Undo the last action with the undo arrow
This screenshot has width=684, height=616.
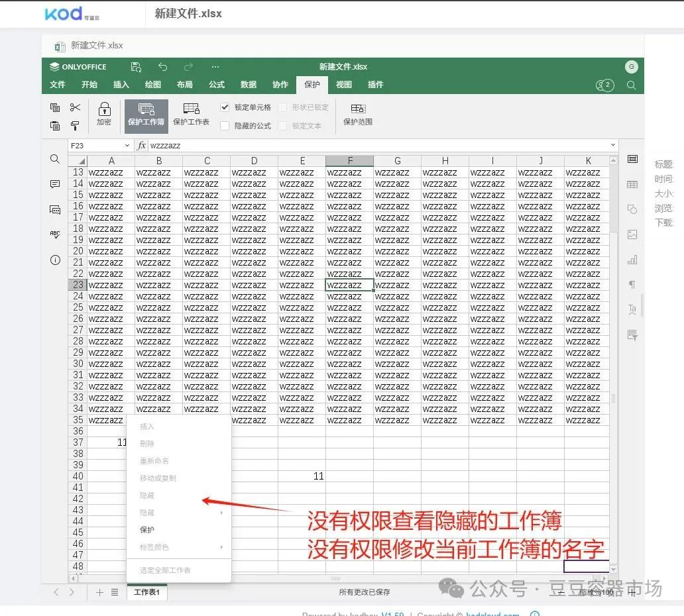click(x=162, y=67)
